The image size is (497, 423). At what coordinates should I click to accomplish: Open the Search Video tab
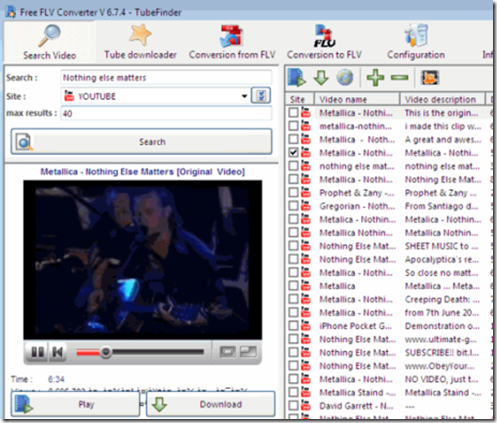click(x=49, y=42)
